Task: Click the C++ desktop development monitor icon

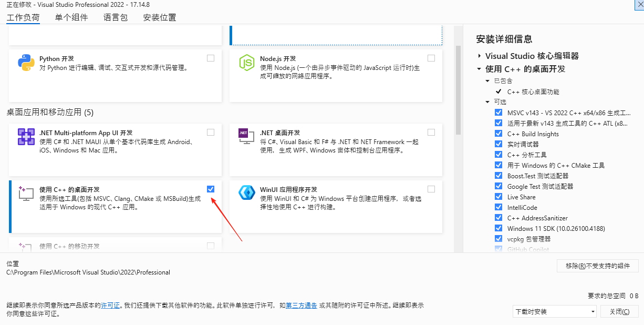Action: click(26, 193)
